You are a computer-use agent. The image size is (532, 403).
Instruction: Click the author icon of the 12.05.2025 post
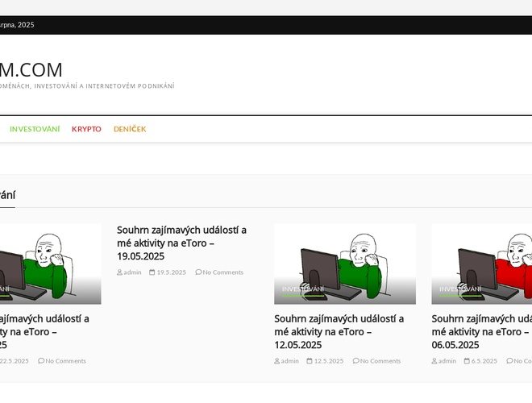[x=277, y=361]
